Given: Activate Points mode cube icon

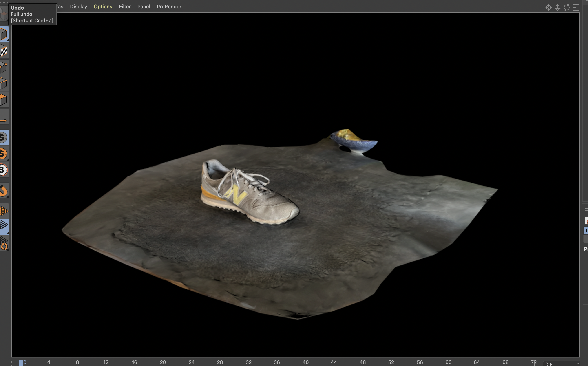Looking at the screenshot, I should point(4,68).
